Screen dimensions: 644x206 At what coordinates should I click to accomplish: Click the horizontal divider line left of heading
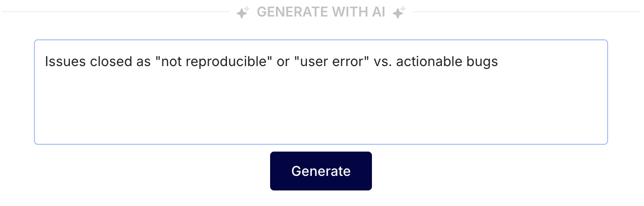(116, 12)
